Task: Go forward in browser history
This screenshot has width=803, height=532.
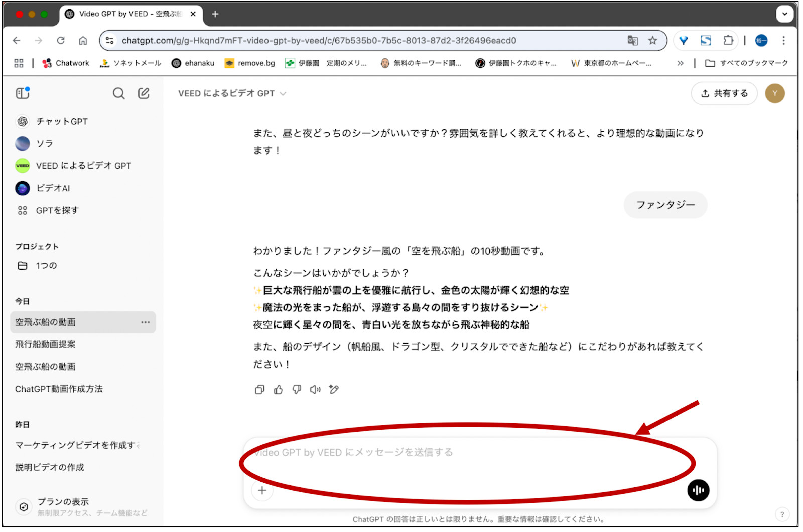Action: pos(39,41)
